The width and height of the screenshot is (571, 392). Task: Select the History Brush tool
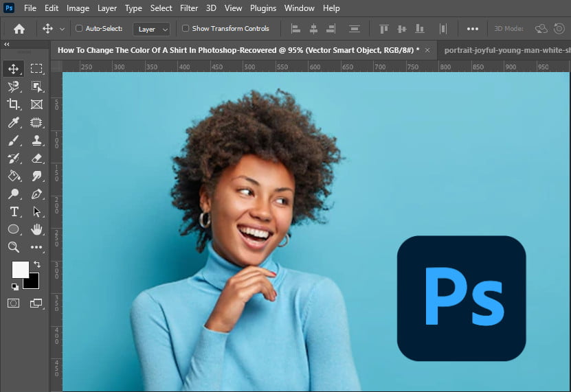pyautogui.click(x=14, y=158)
